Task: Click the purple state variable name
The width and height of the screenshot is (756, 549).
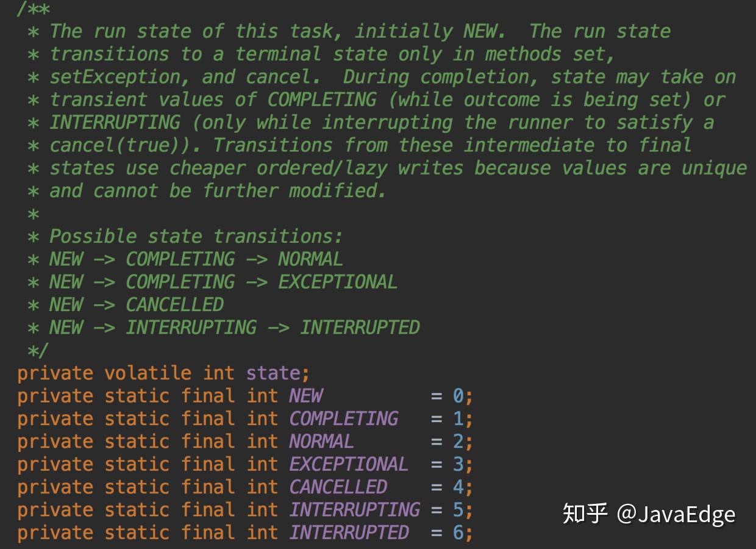Action: (273, 373)
